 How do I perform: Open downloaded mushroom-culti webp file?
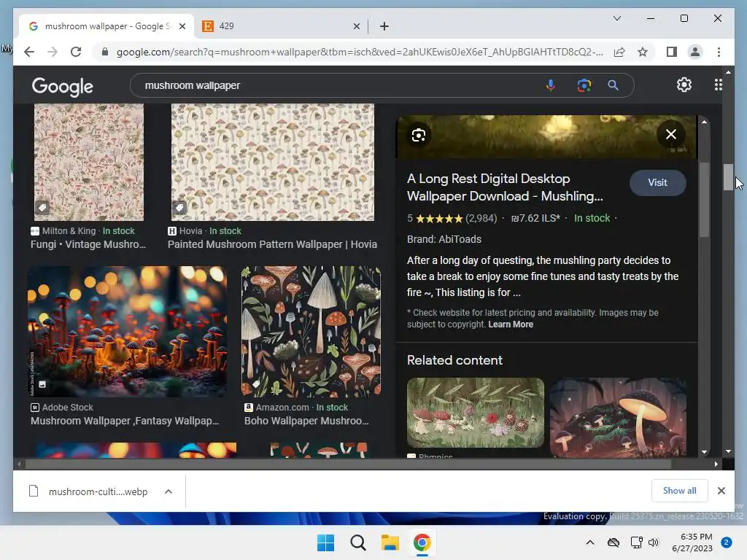click(88, 491)
